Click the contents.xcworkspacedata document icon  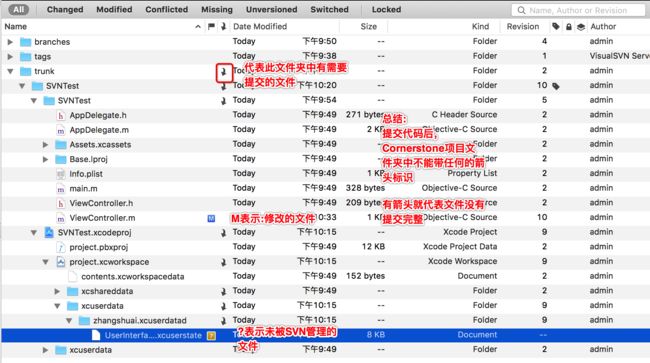pyautogui.click(x=73, y=276)
